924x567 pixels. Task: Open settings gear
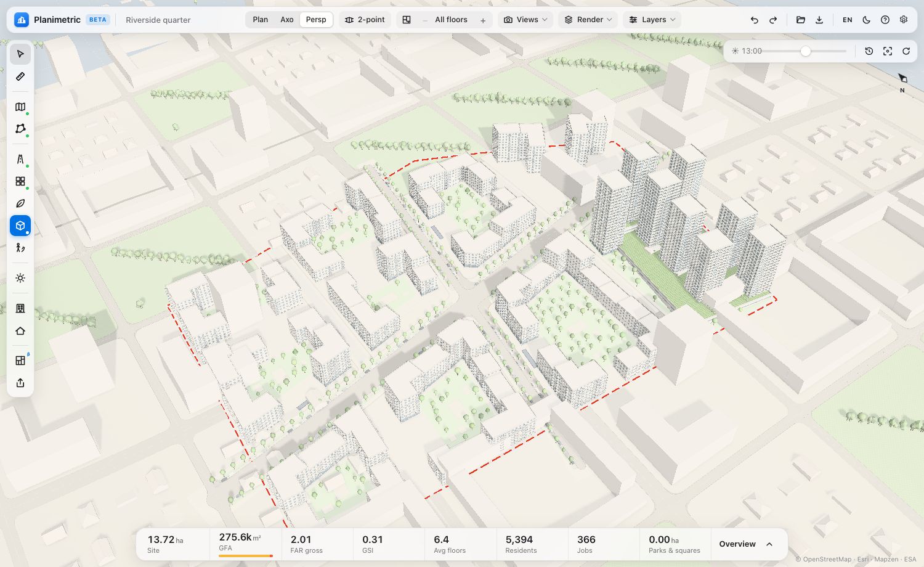point(904,20)
